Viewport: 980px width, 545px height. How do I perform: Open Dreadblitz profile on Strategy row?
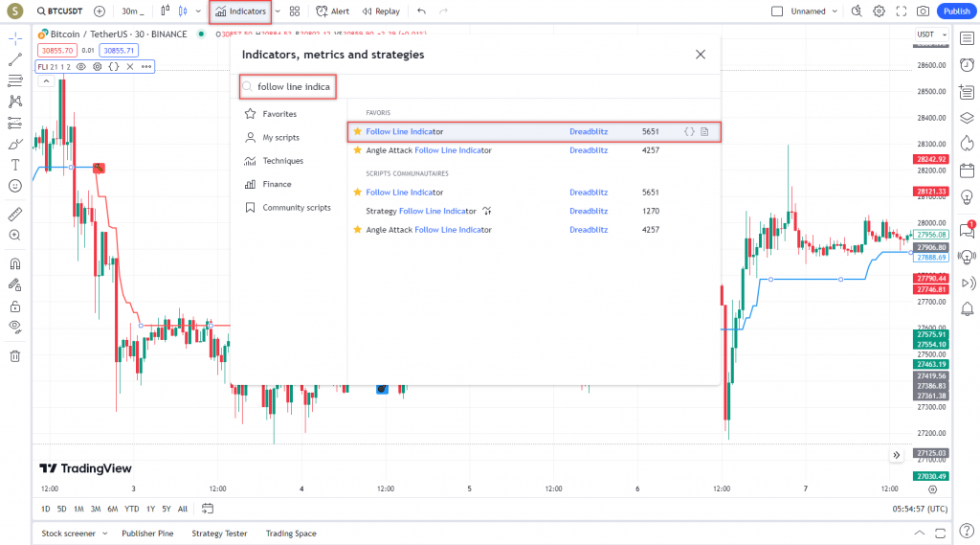[x=589, y=211]
